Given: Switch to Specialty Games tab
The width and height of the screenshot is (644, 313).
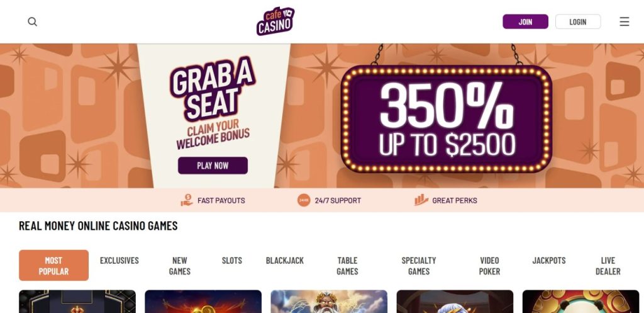Looking at the screenshot, I should pos(419,266).
